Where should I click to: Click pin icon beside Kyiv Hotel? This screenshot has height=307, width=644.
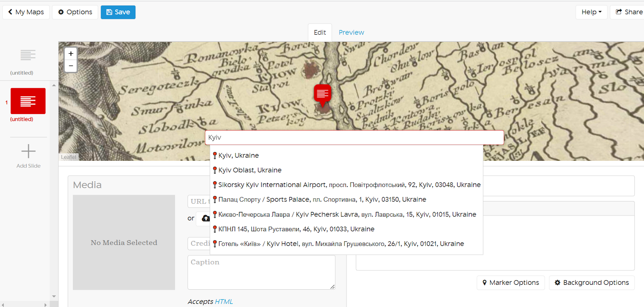pyautogui.click(x=215, y=244)
